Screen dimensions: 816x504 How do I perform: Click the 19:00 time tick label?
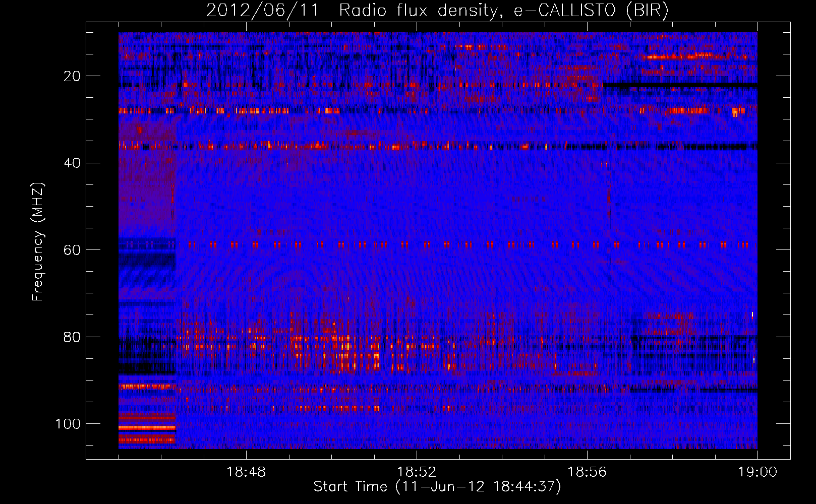pyautogui.click(x=757, y=472)
